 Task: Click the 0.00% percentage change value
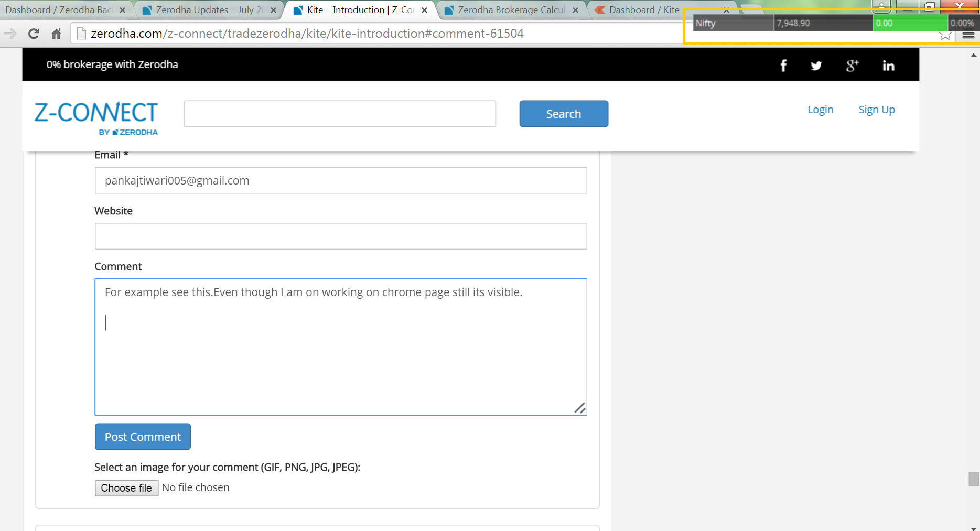962,23
